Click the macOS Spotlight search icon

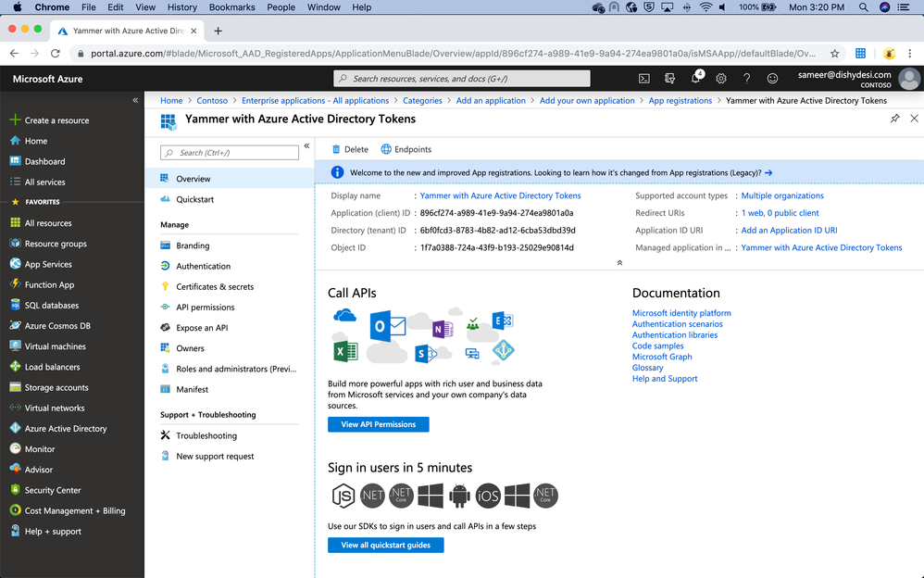point(863,7)
